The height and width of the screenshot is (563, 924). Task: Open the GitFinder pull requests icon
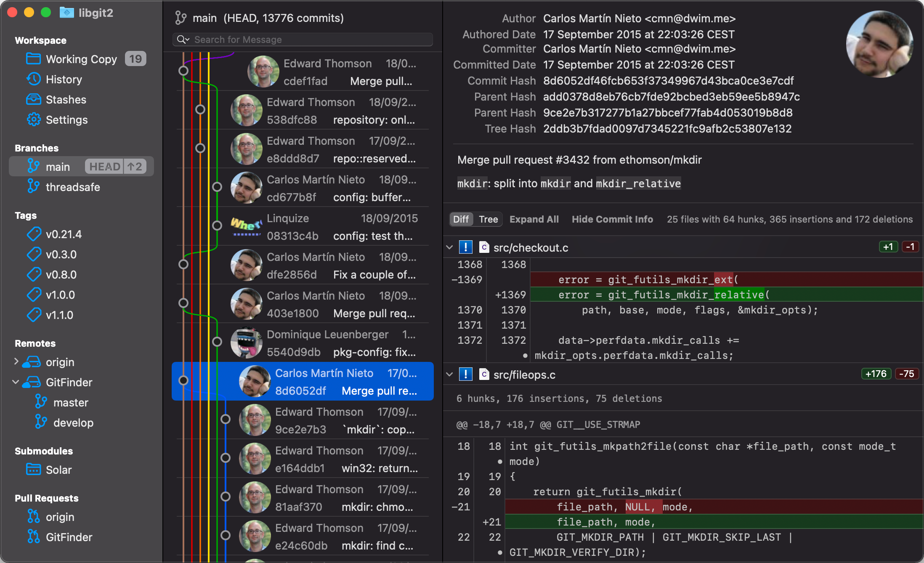(33, 537)
